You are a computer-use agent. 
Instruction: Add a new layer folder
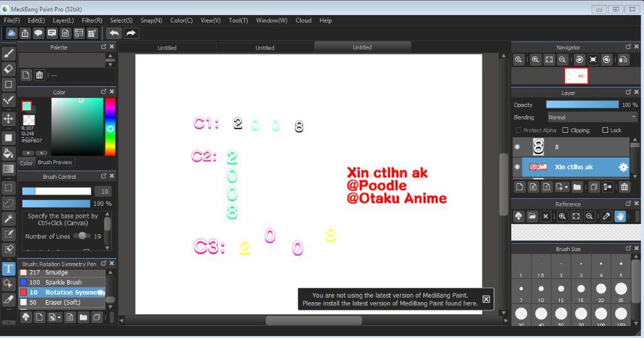(x=577, y=187)
